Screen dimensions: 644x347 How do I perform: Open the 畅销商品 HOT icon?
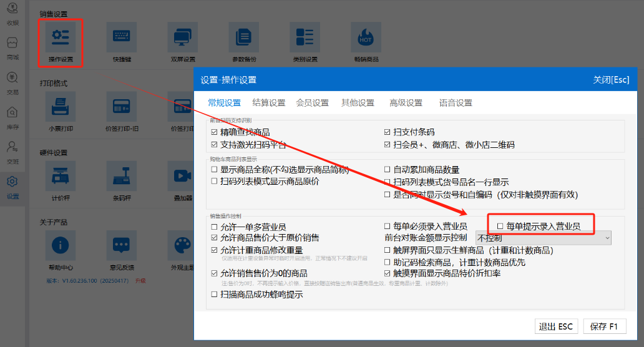click(366, 37)
